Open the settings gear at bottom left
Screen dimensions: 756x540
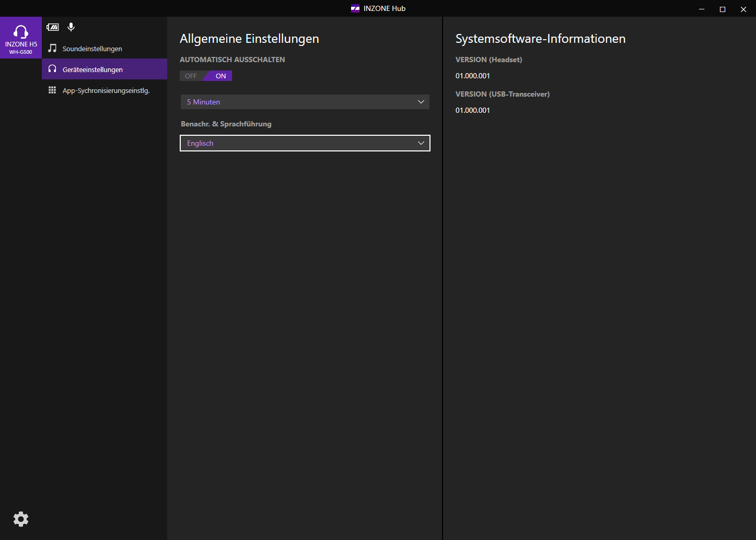[x=21, y=519]
